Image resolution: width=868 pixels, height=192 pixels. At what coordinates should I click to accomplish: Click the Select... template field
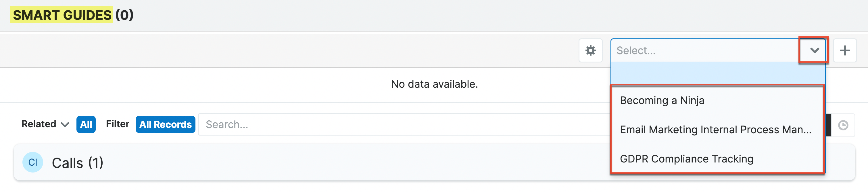[704, 50]
